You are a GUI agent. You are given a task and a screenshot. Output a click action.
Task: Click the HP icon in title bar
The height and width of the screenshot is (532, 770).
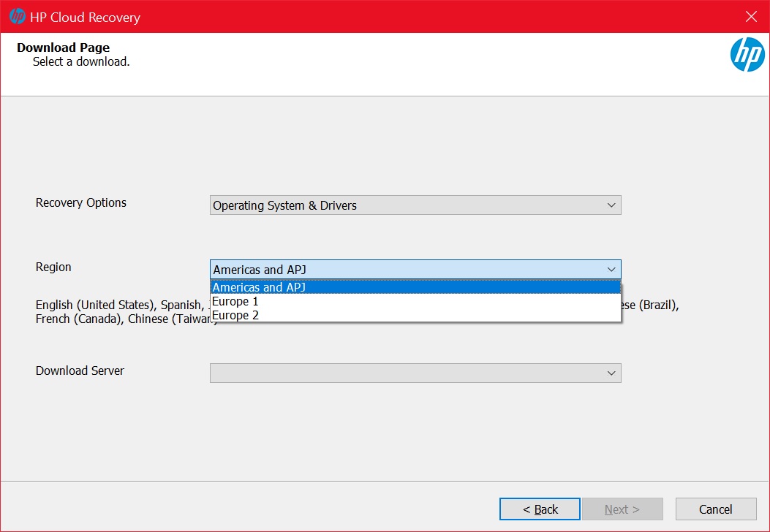(18, 16)
